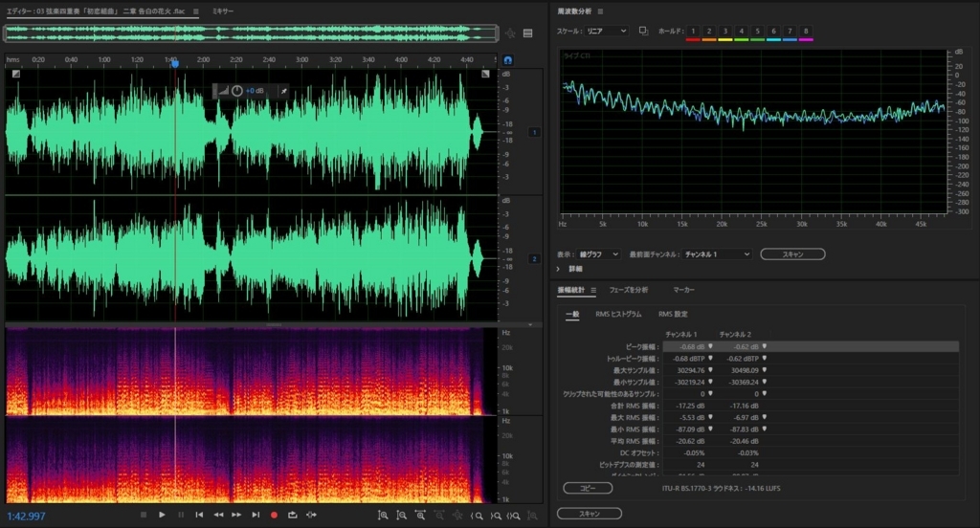980x528 pixels.
Task: Click fade-in handle at waveform top left
Action: [x=16, y=74]
